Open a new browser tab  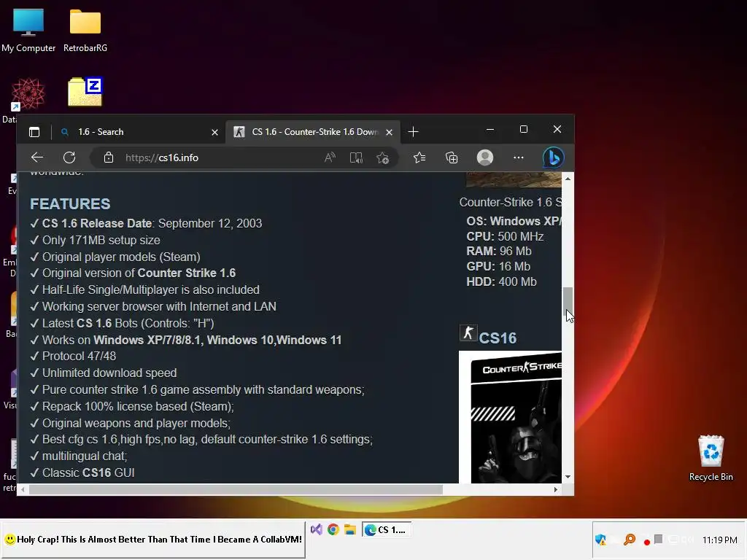[414, 132]
